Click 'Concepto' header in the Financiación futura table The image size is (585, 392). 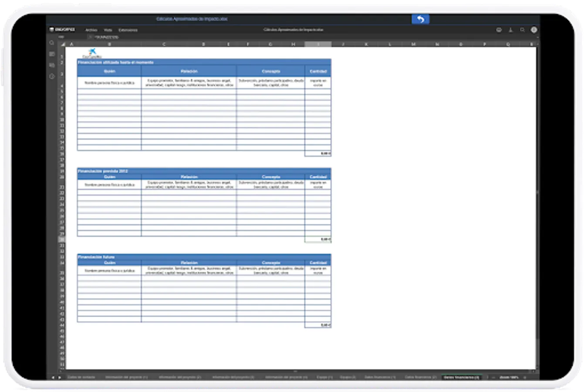(271, 263)
